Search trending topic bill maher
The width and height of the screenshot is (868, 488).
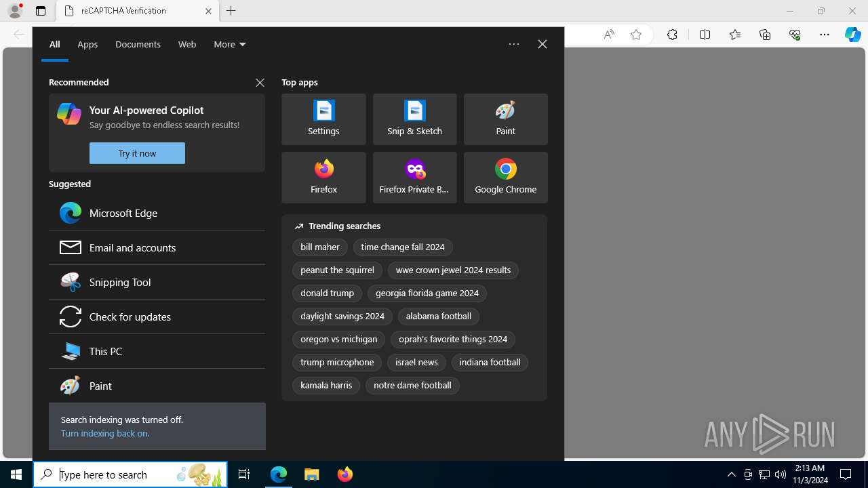tap(320, 247)
